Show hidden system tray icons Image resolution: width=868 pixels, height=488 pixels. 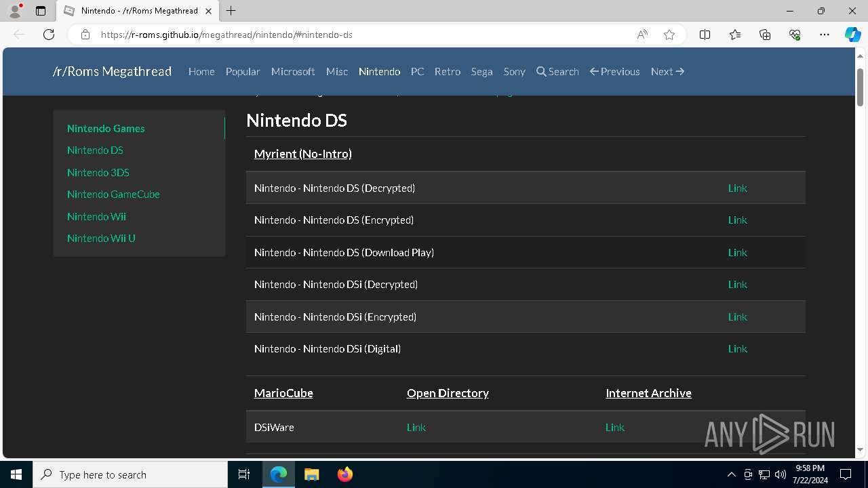(731, 474)
